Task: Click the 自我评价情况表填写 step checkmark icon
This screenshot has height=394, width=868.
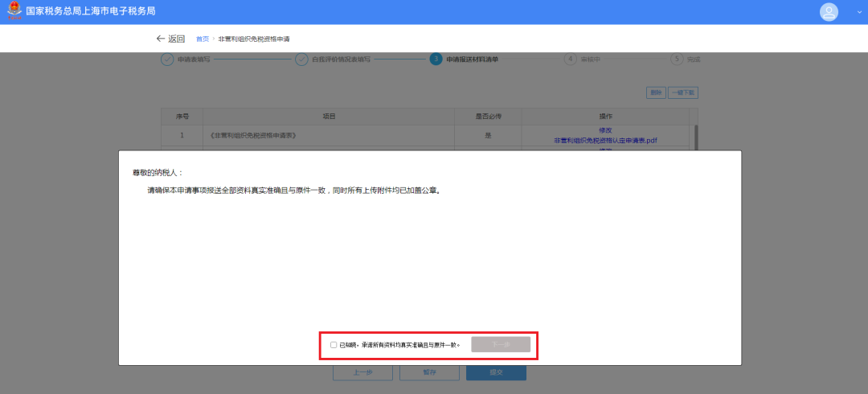Action: pos(301,60)
